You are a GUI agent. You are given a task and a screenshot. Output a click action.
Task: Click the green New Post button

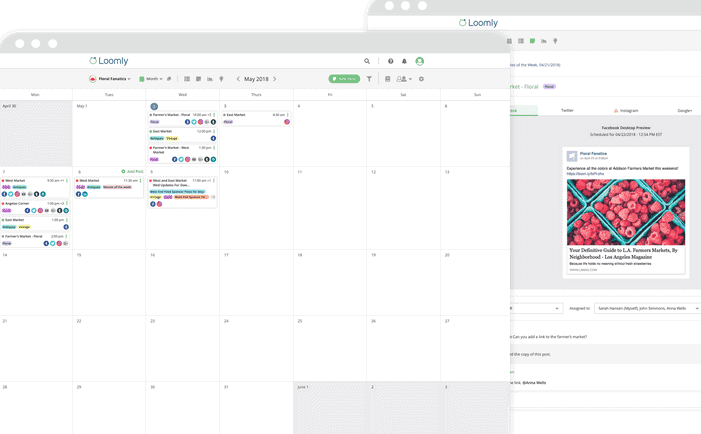[344, 79]
